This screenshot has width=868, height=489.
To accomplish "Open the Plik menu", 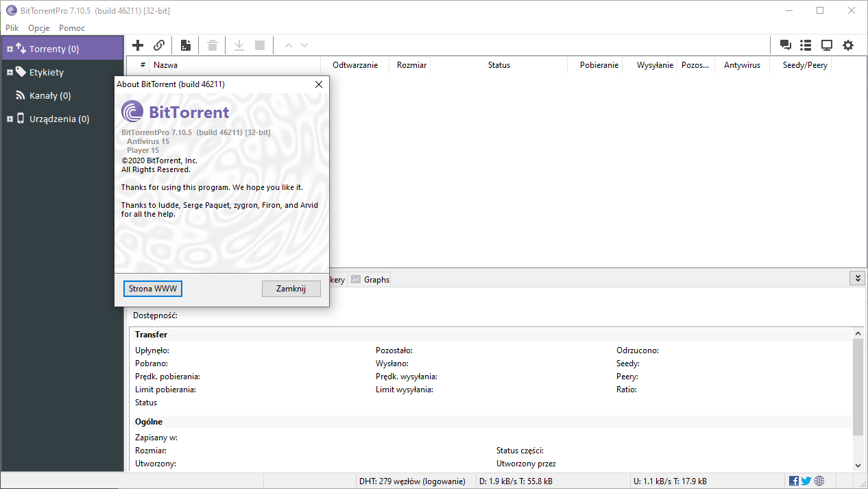I will pos(12,28).
